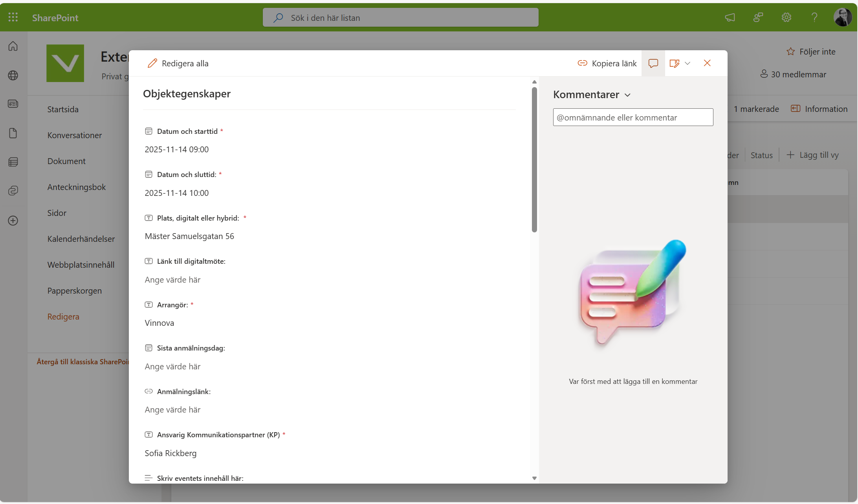The height and width of the screenshot is (504, 858).
Task: Click the globe sites icon in left rail
Action: coord(13,75)
